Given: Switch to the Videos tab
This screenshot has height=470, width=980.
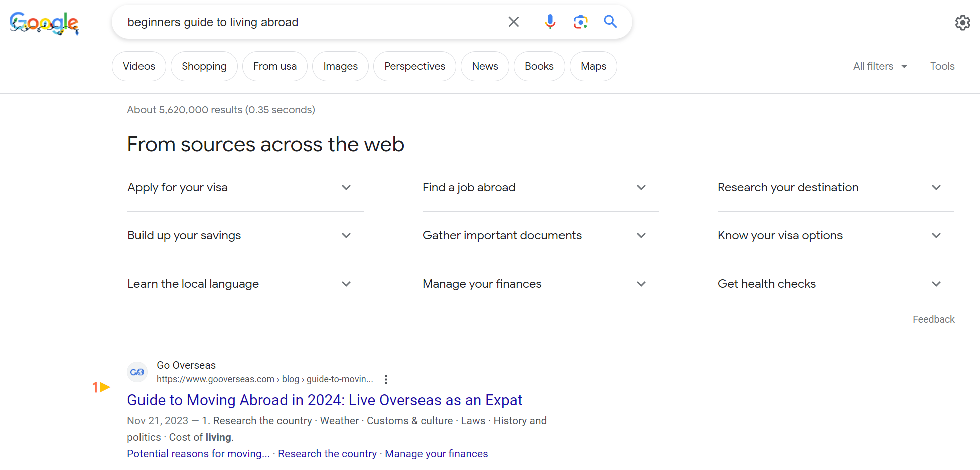Looking at the screenshot, I should (x=139, y=66).
